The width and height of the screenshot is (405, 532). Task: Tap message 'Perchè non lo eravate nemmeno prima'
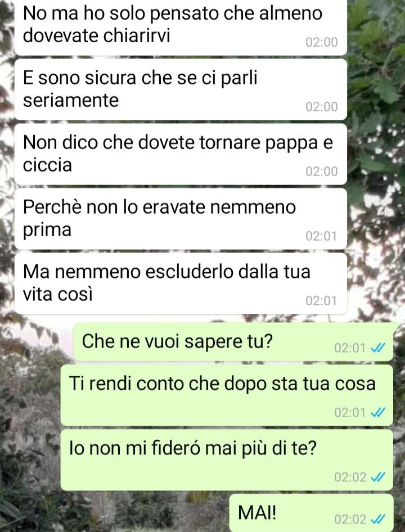point(181,219)
